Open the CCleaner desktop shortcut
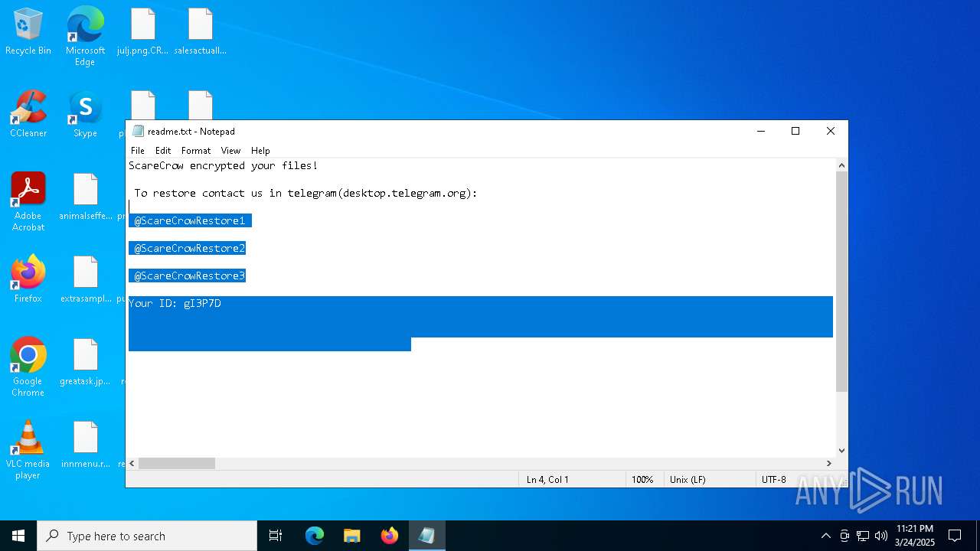The height and width of the screenshot is (551, 980). tap(28, 114)
